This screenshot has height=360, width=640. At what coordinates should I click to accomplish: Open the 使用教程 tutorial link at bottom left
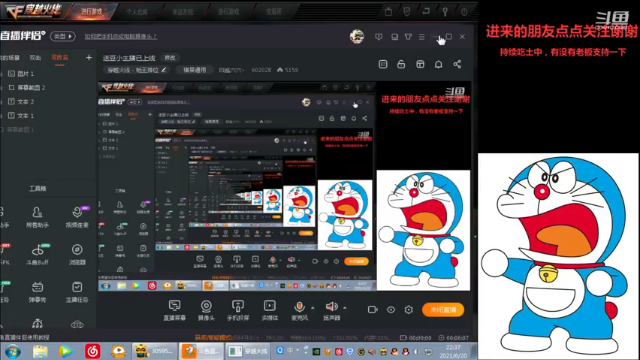tap(24, 338)
